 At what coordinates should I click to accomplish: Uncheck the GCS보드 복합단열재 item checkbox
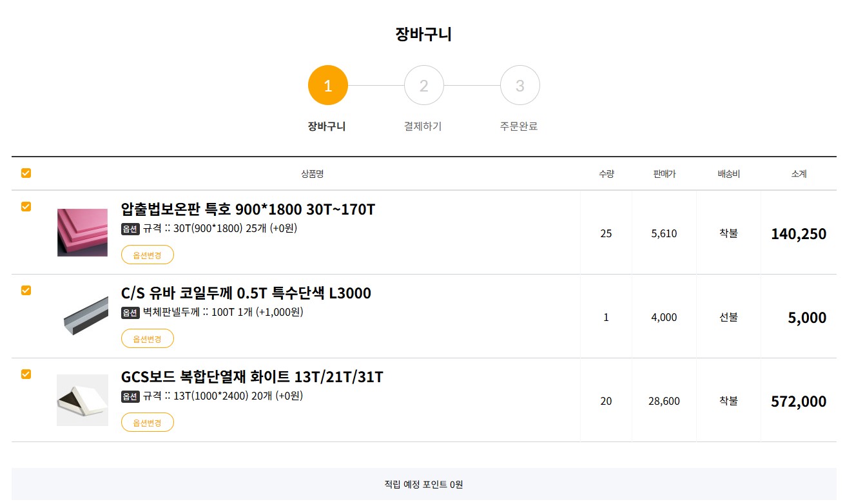point(26,374)
